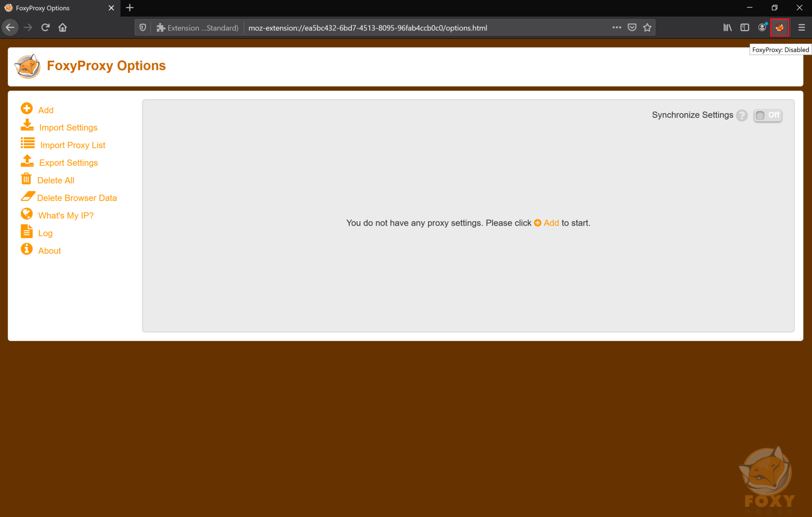Click the Add proxy plus icon
Screen dimensions: 812x517
click(27, 109)
